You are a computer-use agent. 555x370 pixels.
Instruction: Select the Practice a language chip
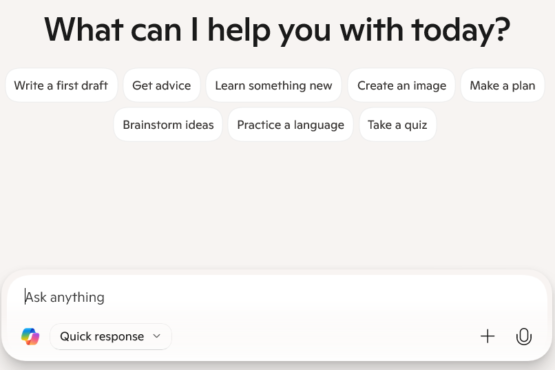290,125
